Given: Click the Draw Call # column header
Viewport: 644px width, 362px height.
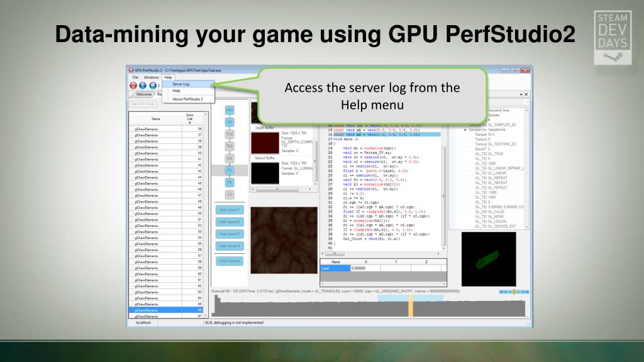Looking at the screenshot, I should (x=190, y=119).
